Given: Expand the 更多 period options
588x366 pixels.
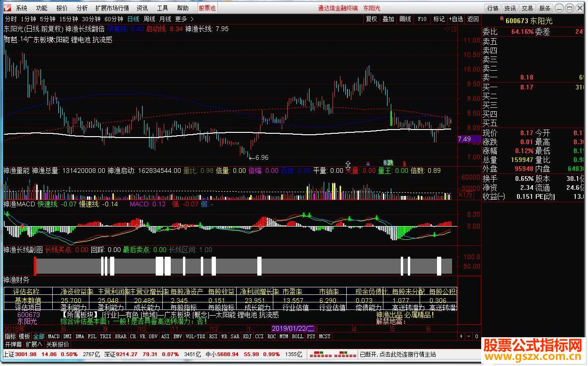Looking at the screenshot, I should pyautogui.click(x=184, y=19).
